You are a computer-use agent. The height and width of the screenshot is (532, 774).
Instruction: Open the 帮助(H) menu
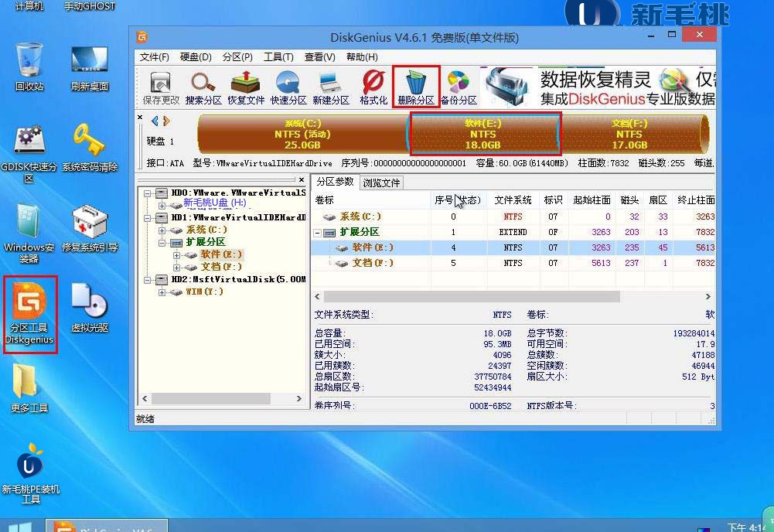click(x=362, y=57)
